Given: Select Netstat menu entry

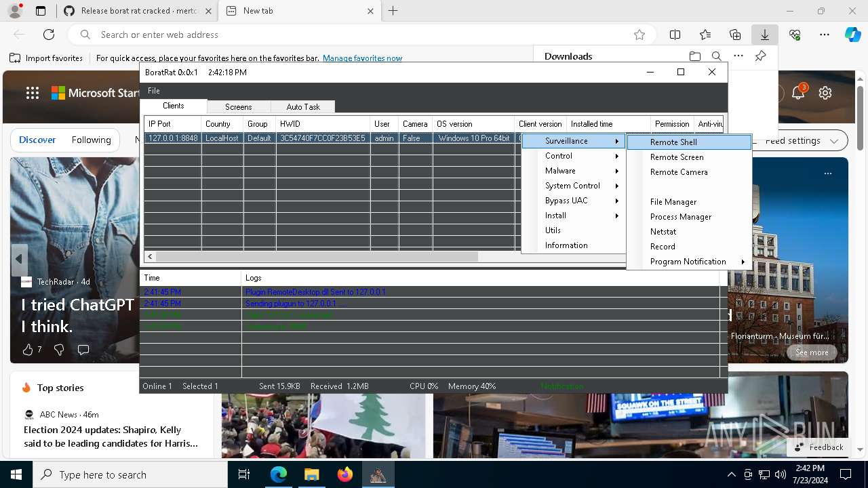Looking at the screenshot, I should tap(689, 232).
